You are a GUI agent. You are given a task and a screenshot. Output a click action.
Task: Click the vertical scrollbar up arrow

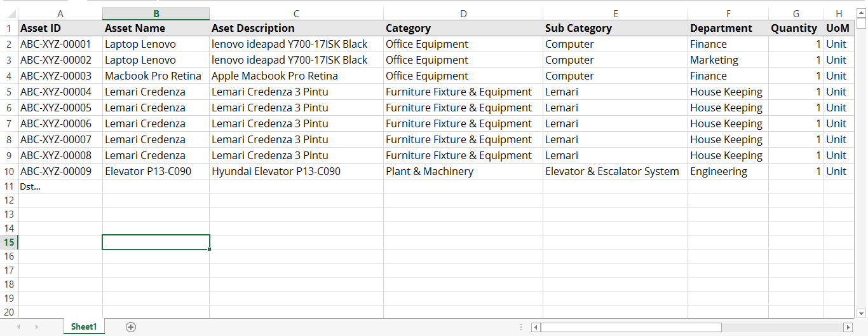(861, 13)
